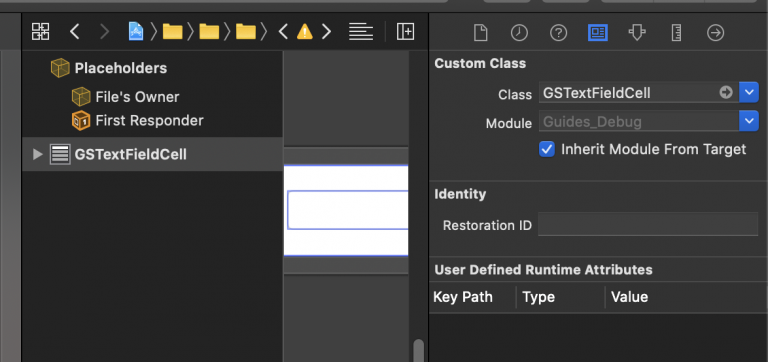This screenshot has width=768, height=362.
Task: Click the canvas vertical scrollbar thumb
Action: tap(419, 351)
